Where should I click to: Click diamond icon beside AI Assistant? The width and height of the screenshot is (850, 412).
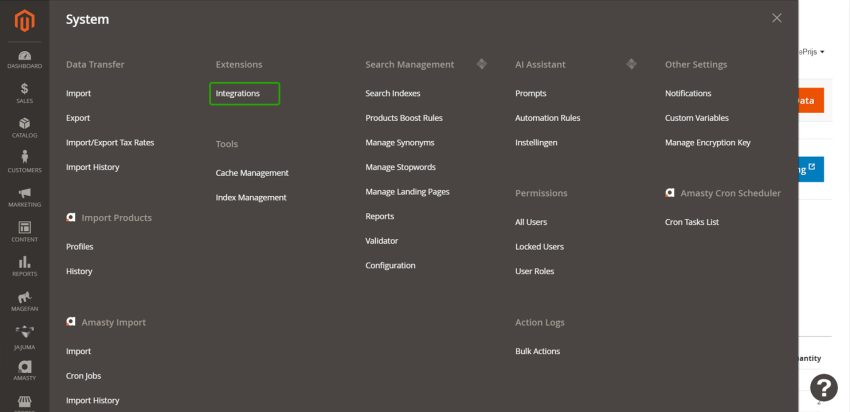(x=631, y=64)
